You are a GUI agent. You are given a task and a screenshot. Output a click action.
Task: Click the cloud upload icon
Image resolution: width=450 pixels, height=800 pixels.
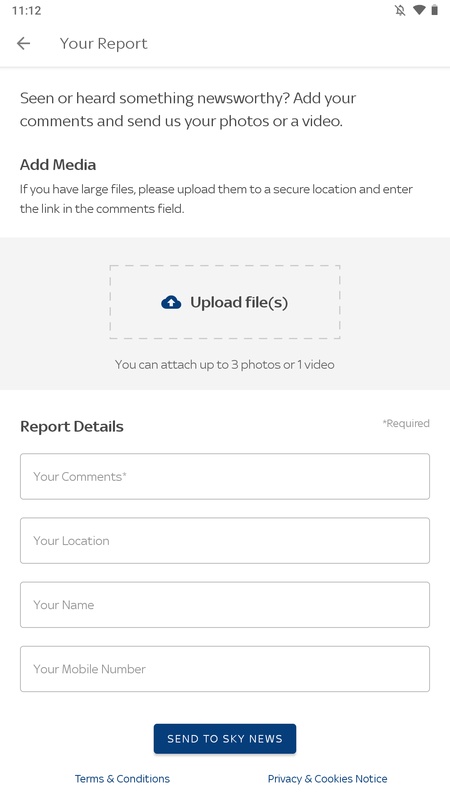[x=171, y=303]
